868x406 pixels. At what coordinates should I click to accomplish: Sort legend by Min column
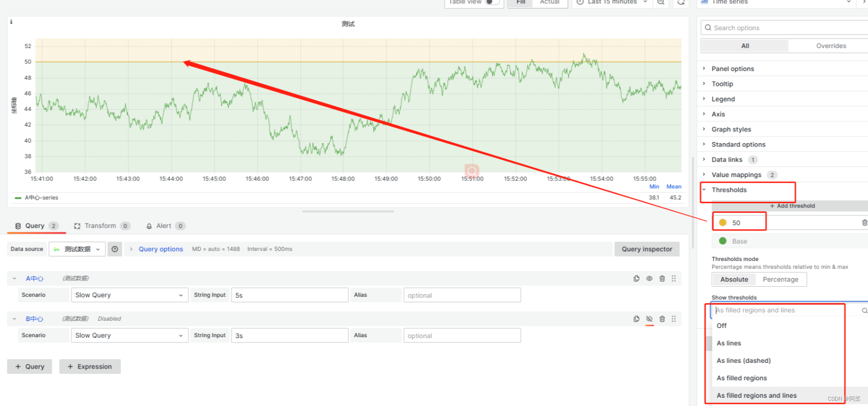coord(654,186)
